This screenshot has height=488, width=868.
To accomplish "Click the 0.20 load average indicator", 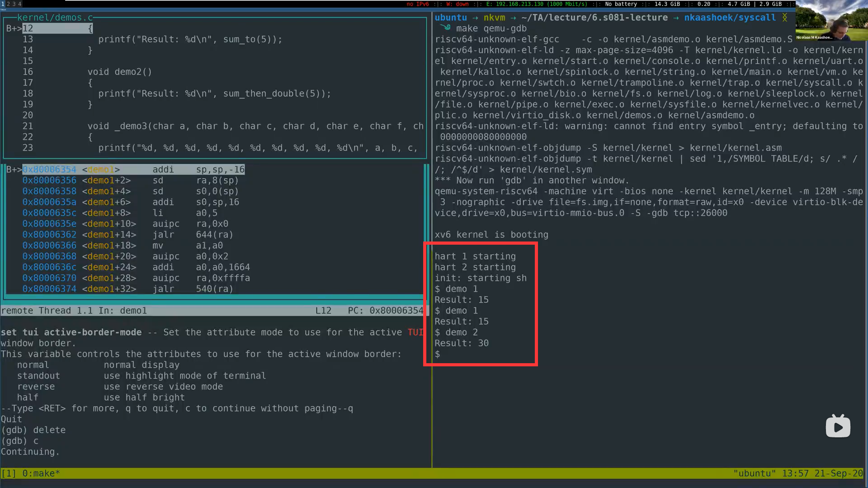I will coord(704,4).
